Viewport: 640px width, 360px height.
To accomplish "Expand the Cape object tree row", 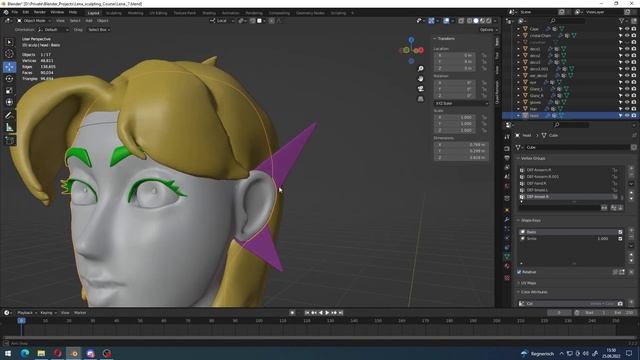I will pos(518,29).
